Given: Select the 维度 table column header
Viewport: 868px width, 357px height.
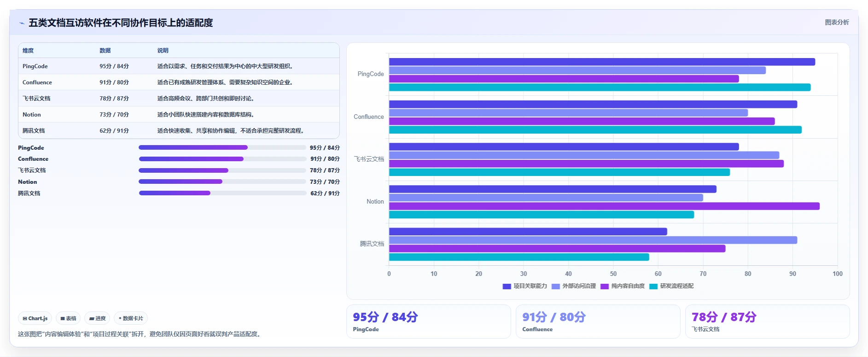Looking at the screenshot, I should click(28, 51).
